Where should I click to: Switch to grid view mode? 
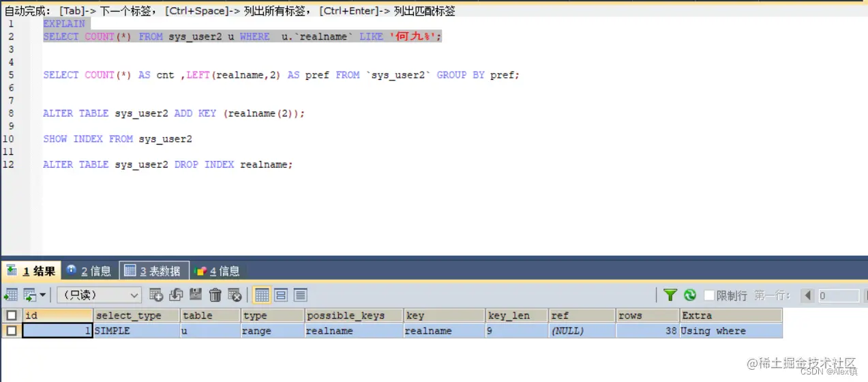[262, 295]
